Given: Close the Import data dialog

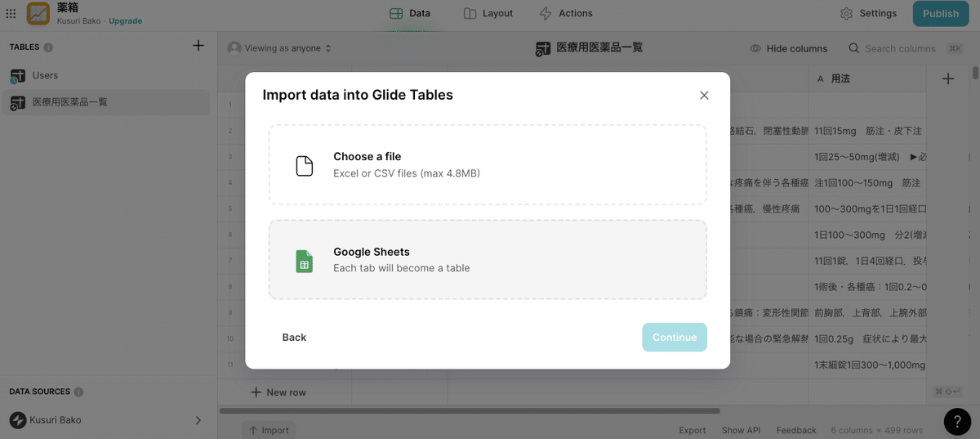Looking at the screenshot, I should [704, 95].
